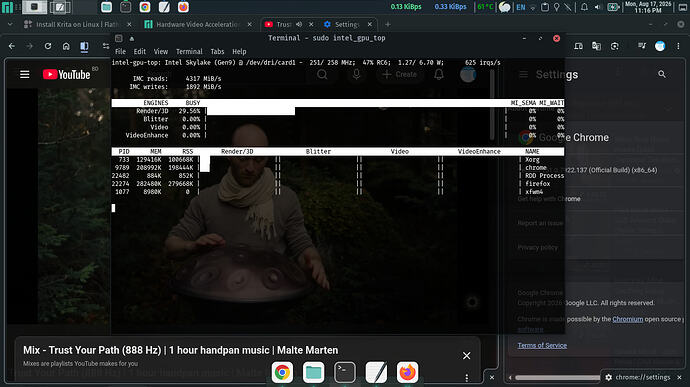This screenshot has width=690, height=387.
Task: Launch Firefox from the bottom dock
Action: 407,372
